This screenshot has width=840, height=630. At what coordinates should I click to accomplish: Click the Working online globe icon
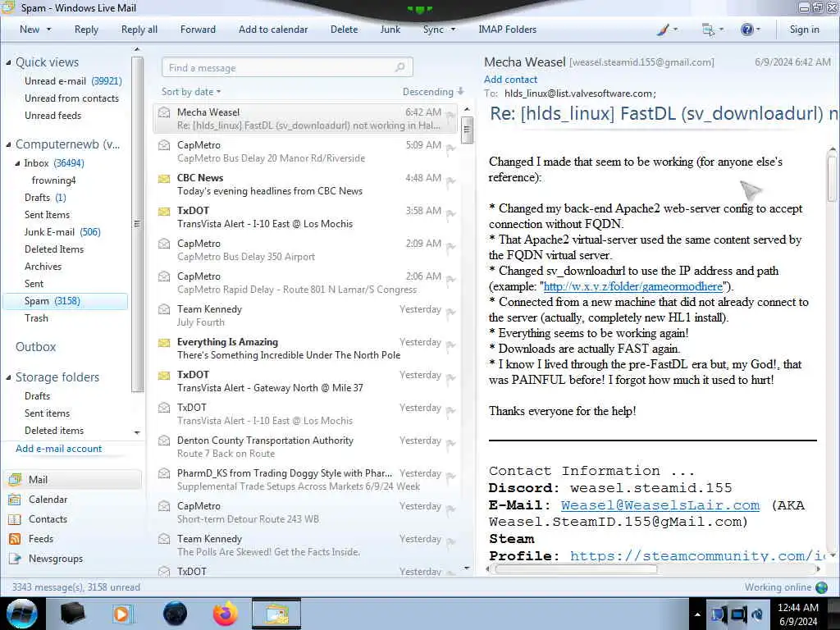[821, 587]
